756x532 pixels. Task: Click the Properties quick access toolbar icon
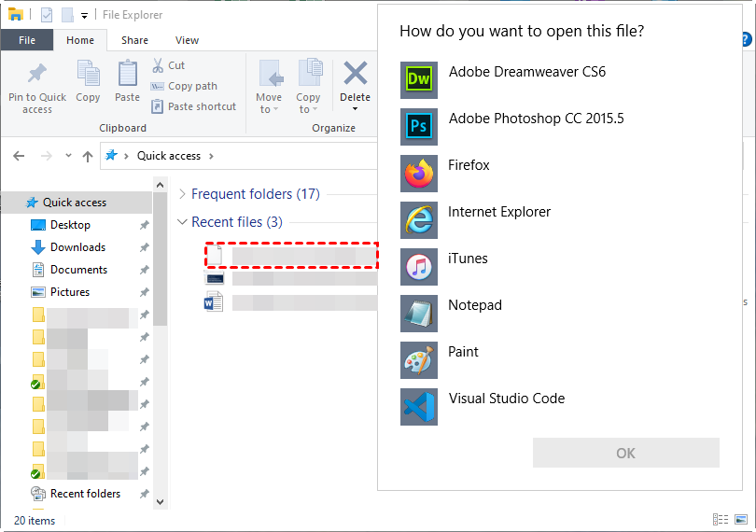[x=47, y=15]
